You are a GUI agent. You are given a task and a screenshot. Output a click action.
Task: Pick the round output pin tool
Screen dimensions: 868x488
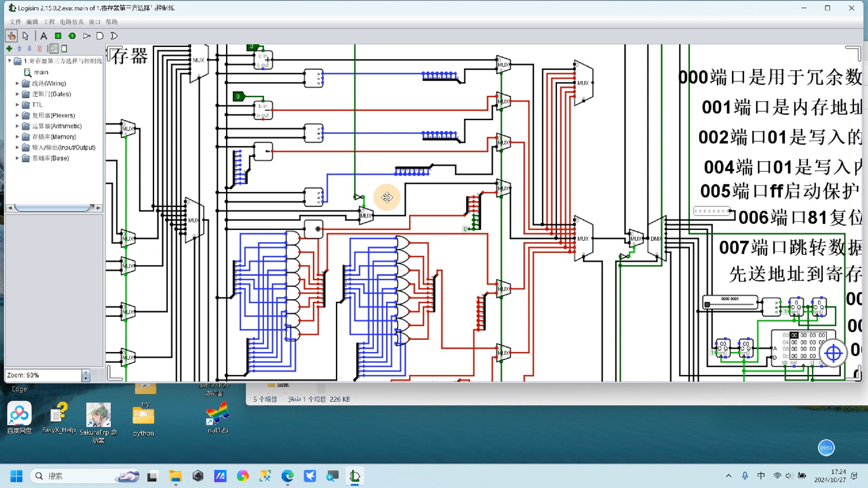point(72,36)
